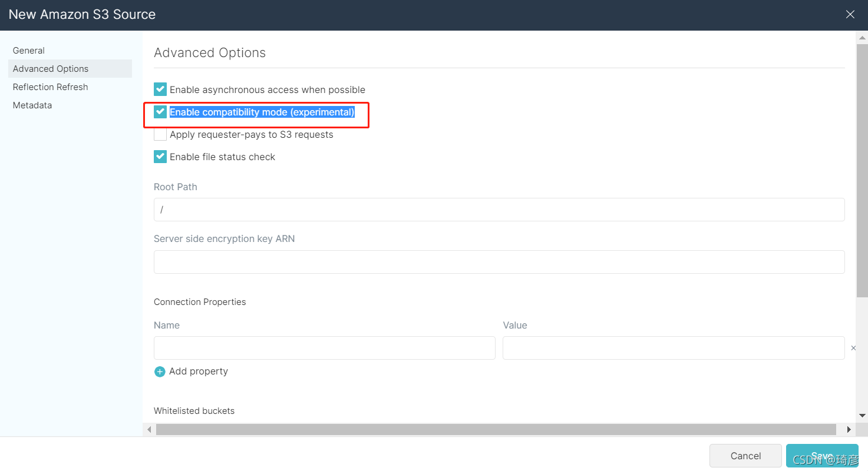This screenshot has width=868, height=471.
Task: Click the Cancel button
Action: click(x=745, y=456)
